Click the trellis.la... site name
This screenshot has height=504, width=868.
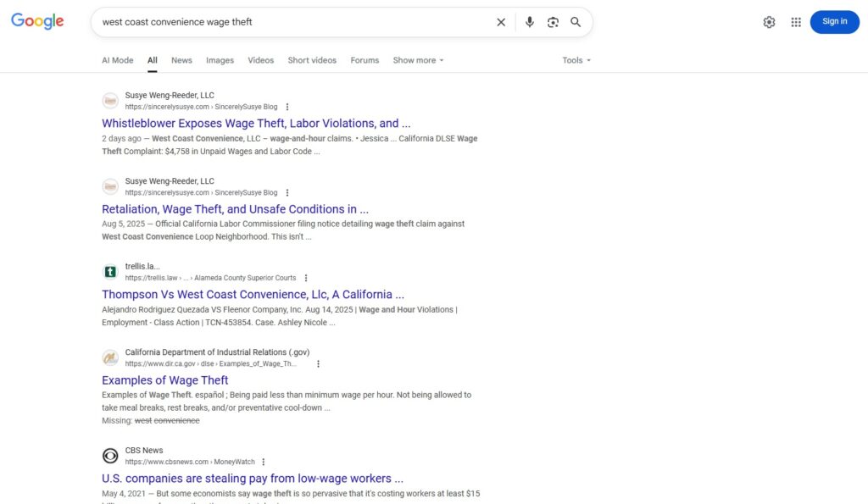142,266
